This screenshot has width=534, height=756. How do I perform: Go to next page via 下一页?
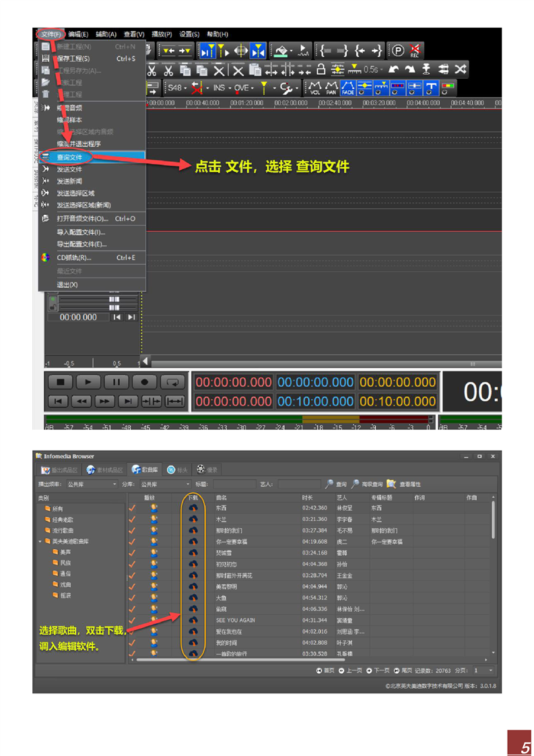click(378, 670)
